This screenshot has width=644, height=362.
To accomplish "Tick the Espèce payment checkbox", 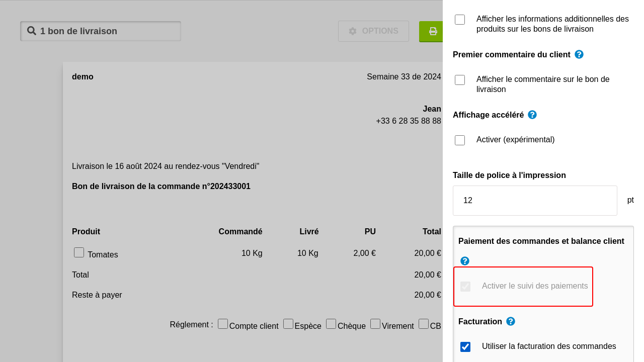I will 288,324.
